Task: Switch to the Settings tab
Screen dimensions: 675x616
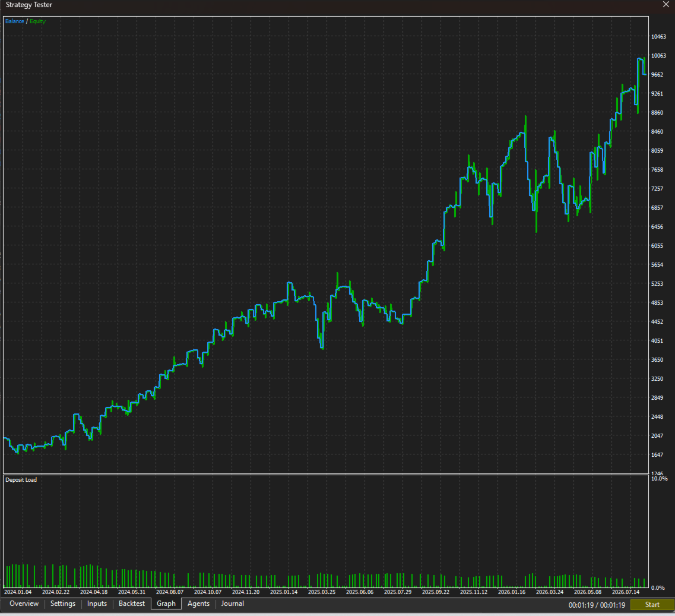Action: tap(63, 604)
